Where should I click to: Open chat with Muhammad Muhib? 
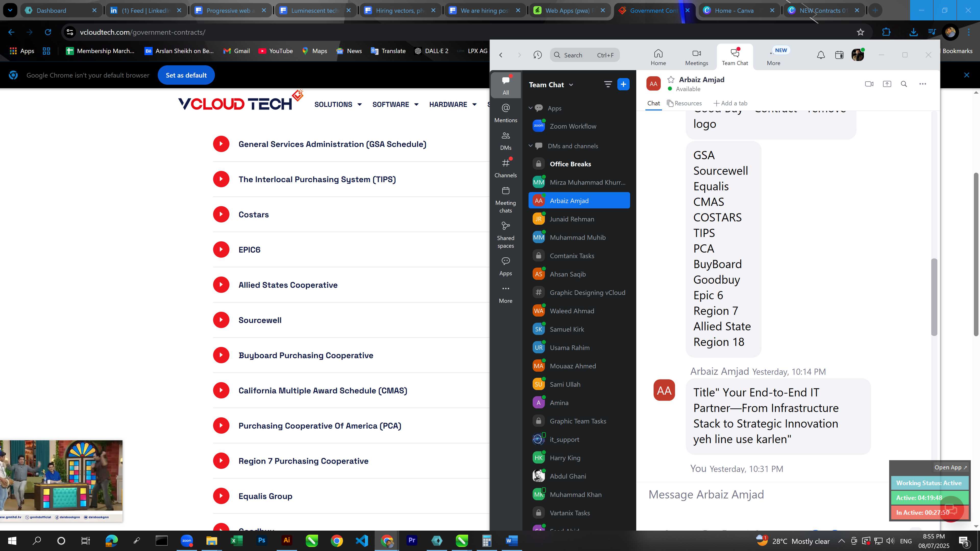click(x=579, y=237)
